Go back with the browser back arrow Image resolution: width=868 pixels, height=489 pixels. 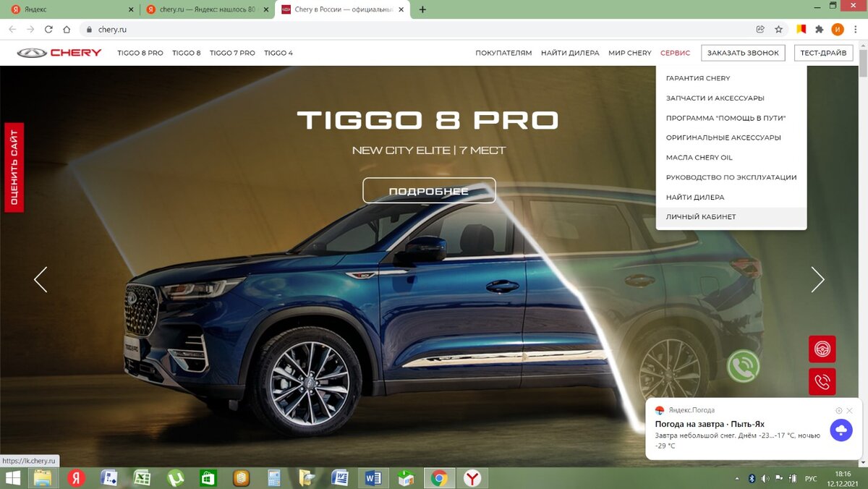(12, 30)
